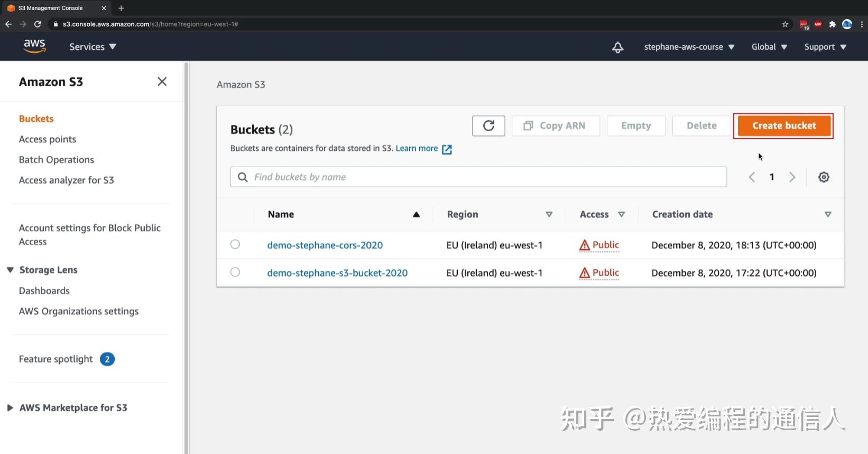Click Public access label for demo-stephane-cors-2020
This screenshot has width=868, height=454.
tap(606, 245)
